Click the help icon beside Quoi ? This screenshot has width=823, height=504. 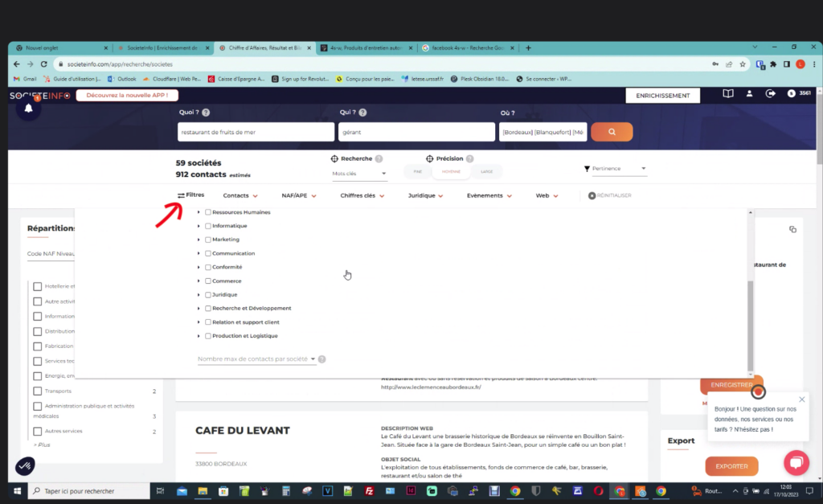(x=206, y=113)
